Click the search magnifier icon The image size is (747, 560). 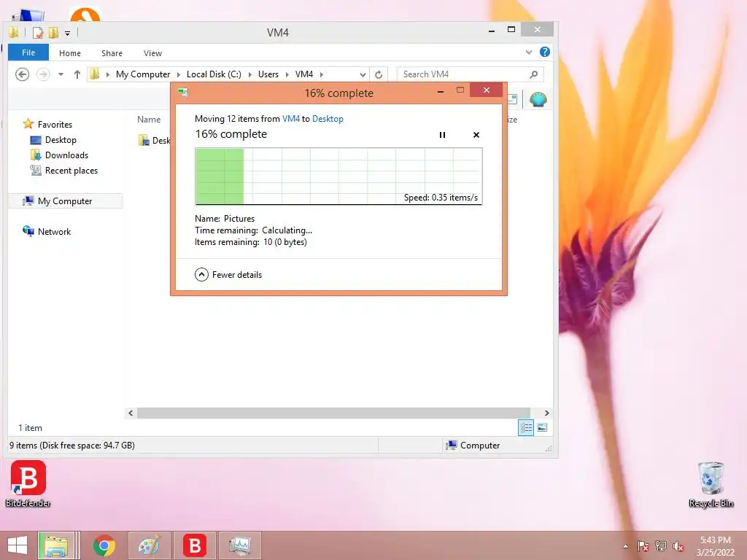[533, 74]
